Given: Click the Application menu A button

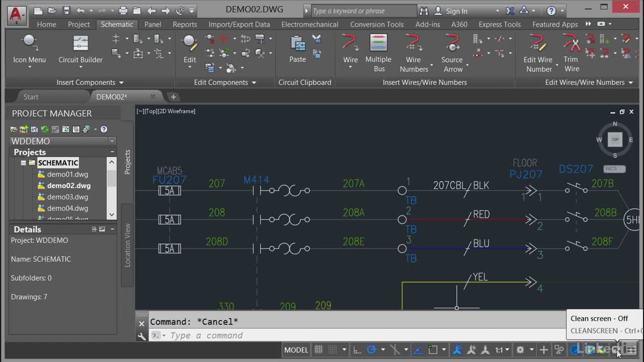Looking at the screenshot, I should (x=17, y=15).
